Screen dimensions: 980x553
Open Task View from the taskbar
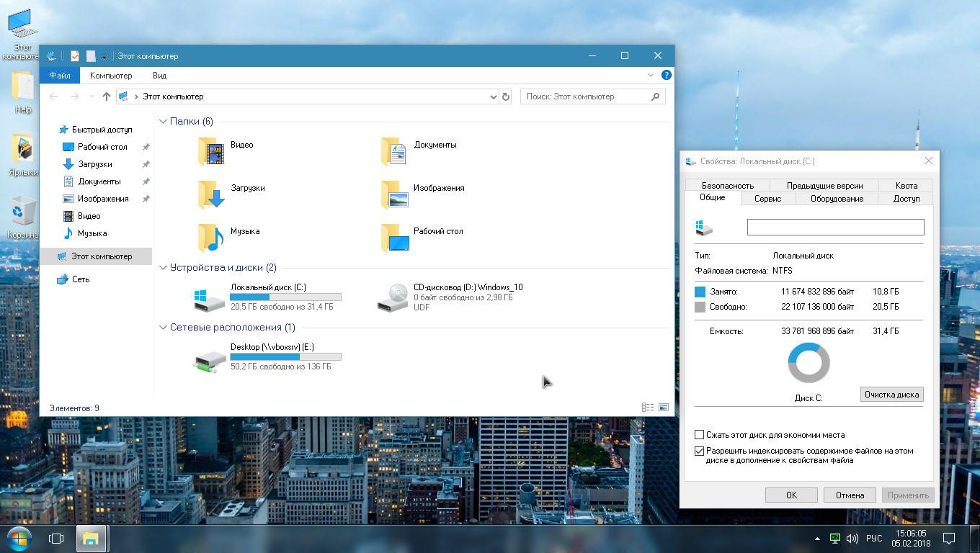[x=56, y=538]
